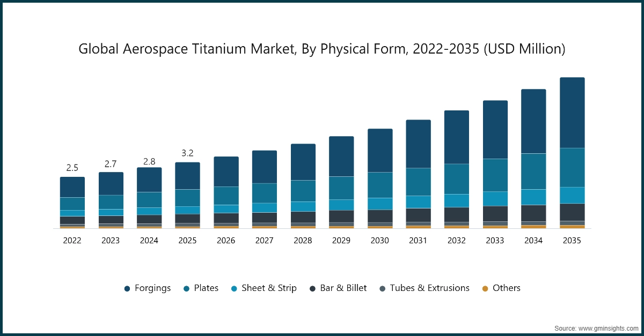Viewport: 644px width, 336px height.
Task: Open the www.gminsights.com source link
Action: 596,327
